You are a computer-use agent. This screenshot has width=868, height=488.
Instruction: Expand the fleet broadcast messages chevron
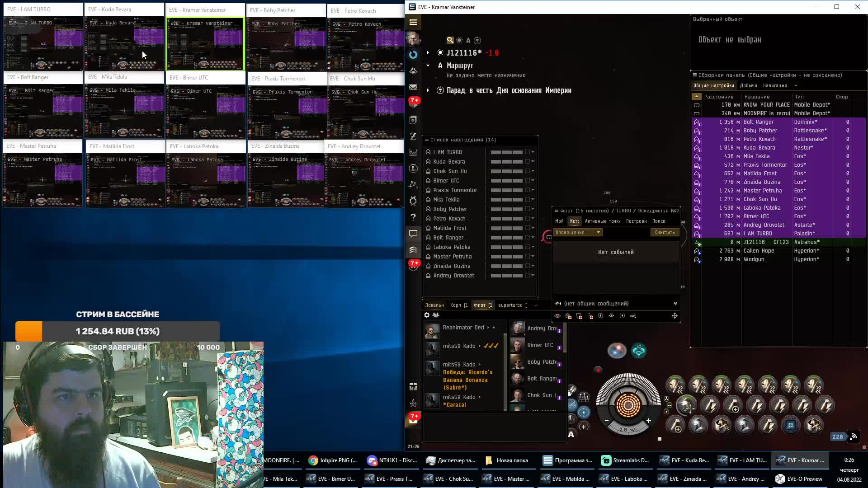[x=675, y=304]
